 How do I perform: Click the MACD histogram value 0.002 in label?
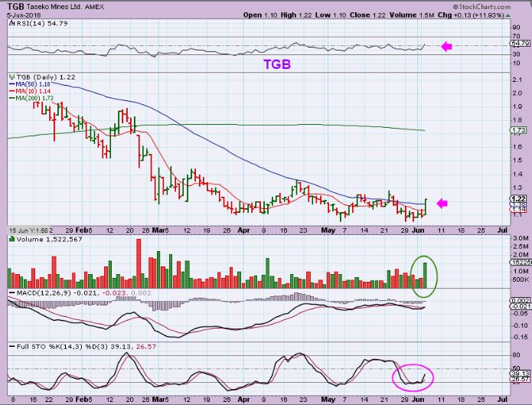click(141, 293)
